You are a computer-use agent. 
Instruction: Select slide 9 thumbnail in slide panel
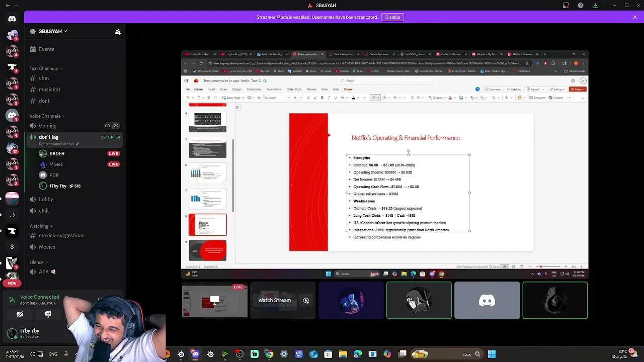pyautogui.click(x=208, y=250)
